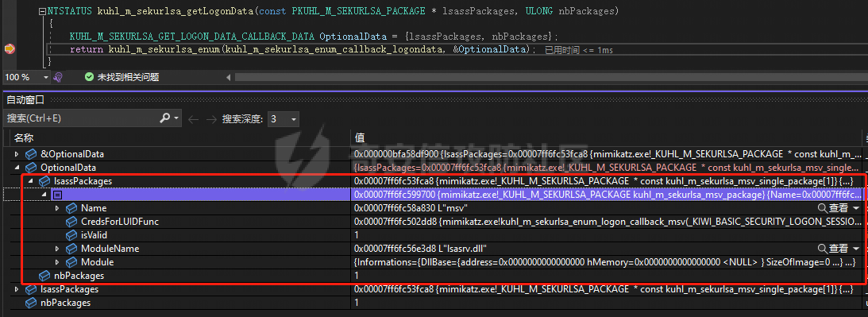Click the cube icon of nbPackages under OptionalData

pyautogui.click(x=44, y=276)
